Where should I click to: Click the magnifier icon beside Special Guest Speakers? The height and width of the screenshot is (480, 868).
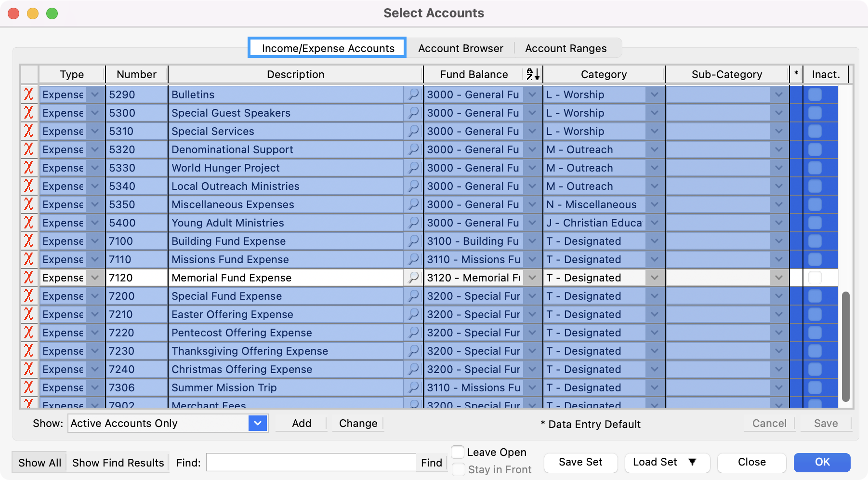pyautogui.click(x=413, y=113)
